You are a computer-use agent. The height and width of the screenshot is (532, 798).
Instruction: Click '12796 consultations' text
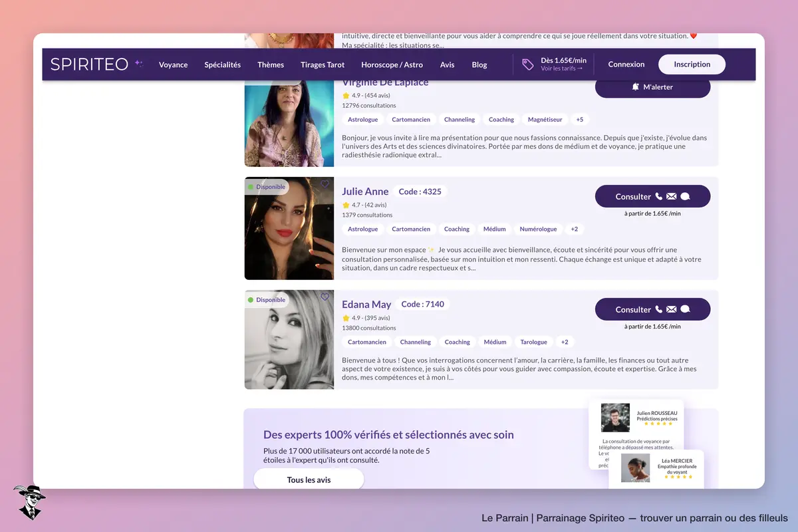coord(369,105)
